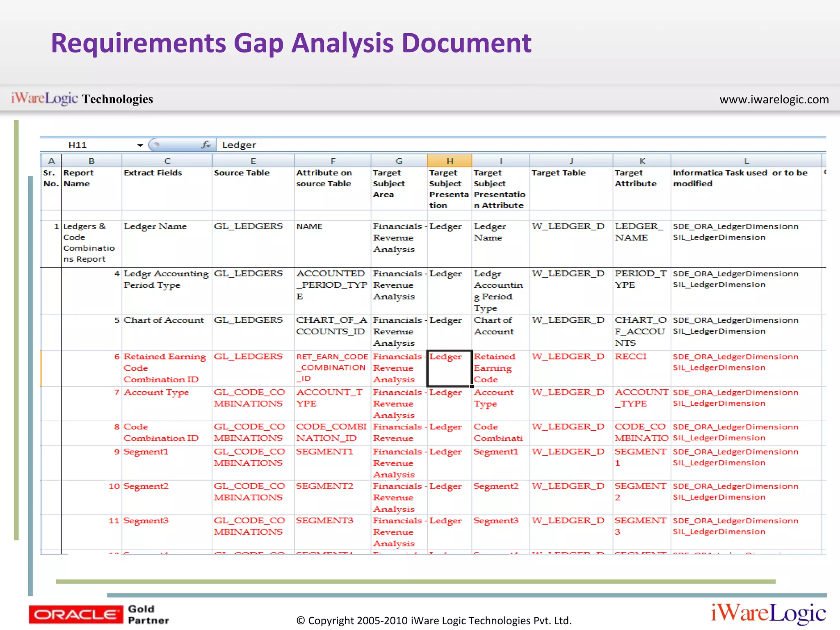Click the Source Table header cell
This screenshot has width=840, height=630.
(253, 189)
